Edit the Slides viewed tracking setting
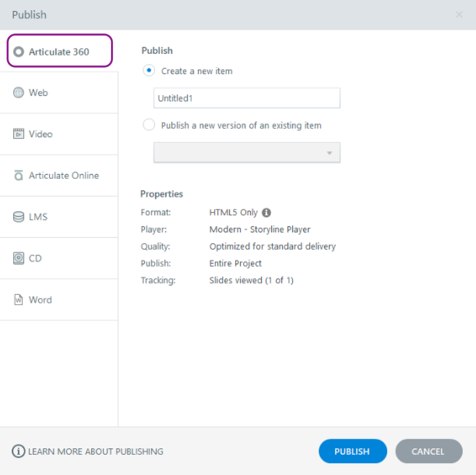 (x=251, y=280)
